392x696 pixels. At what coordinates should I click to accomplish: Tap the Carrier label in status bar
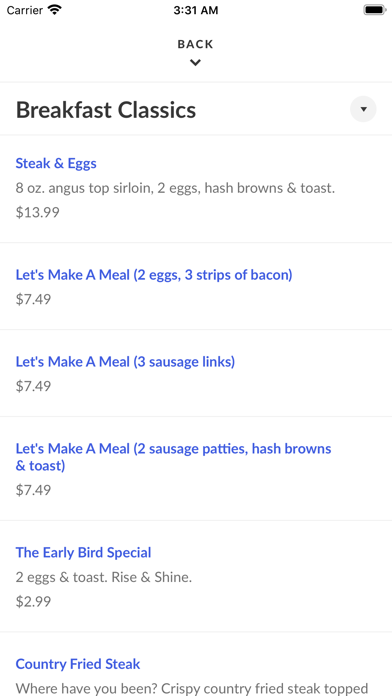(x=25, y=10)
